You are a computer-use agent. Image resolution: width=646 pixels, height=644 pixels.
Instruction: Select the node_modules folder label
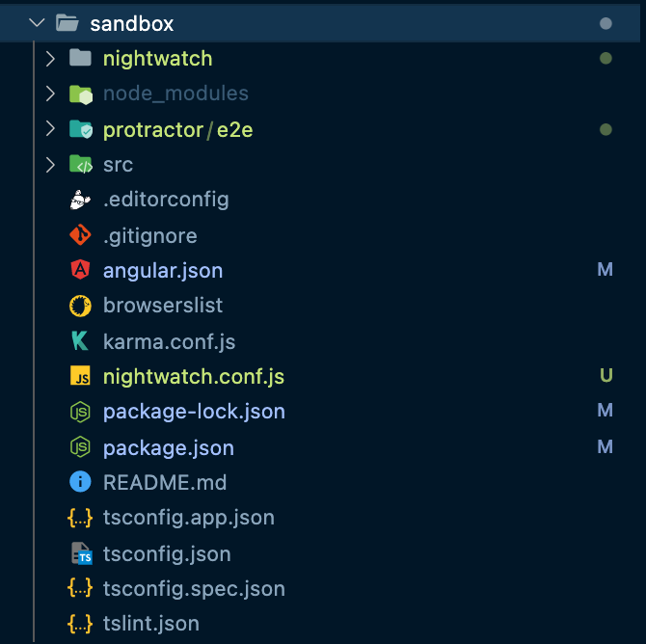pos(175,94)
